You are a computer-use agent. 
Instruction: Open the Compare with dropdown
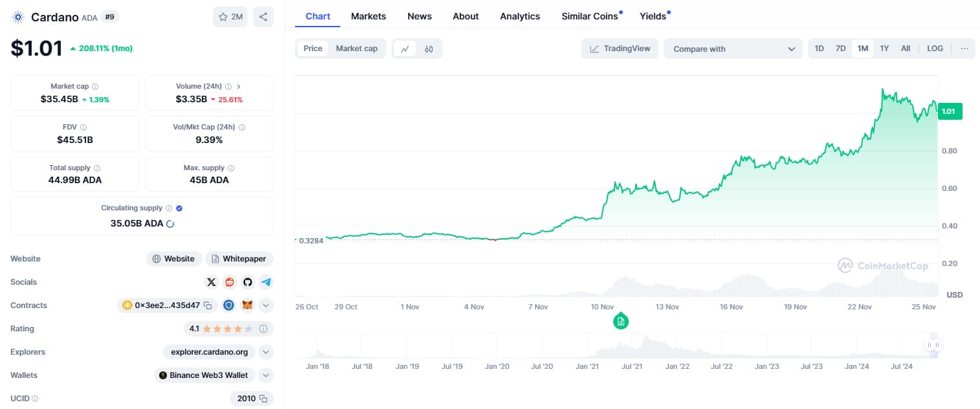coord(733,49)
